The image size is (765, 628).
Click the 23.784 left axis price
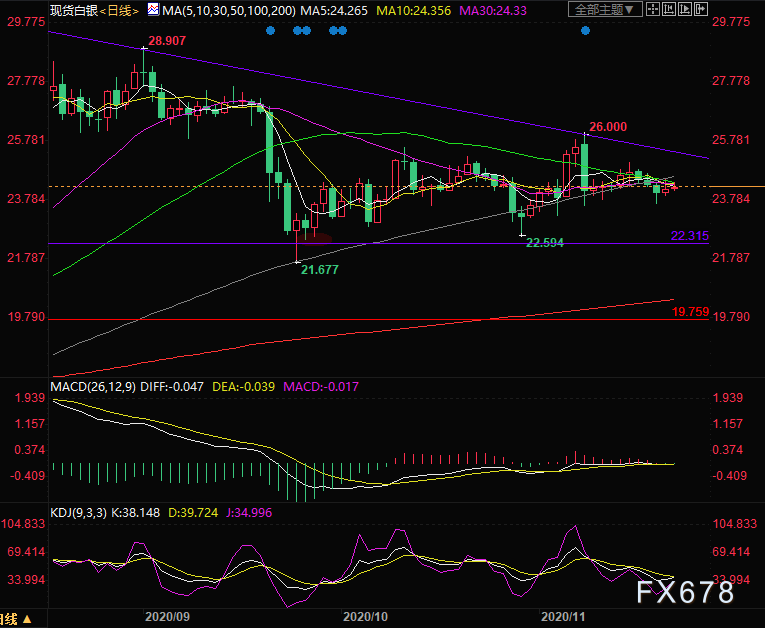tap(26, 199)
